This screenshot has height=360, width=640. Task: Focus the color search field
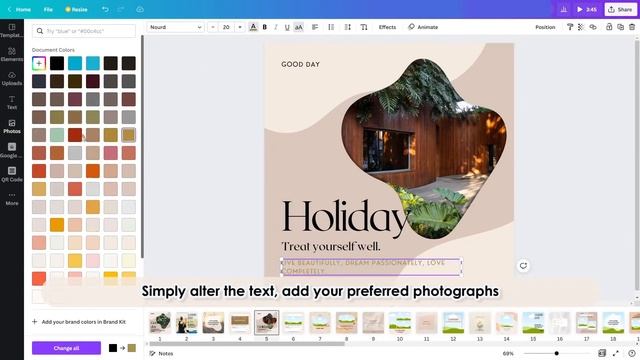pyautogui.click(x=84, y=31)
